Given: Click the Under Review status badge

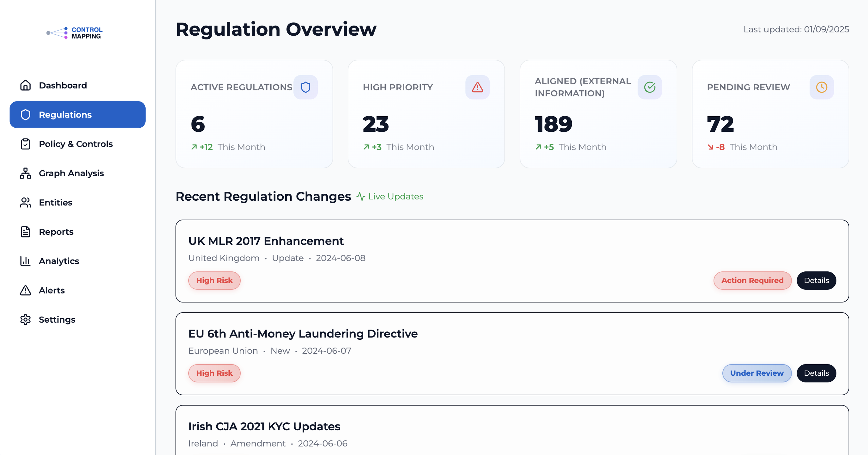Looking at the screenshot, I should click(756, 373).
